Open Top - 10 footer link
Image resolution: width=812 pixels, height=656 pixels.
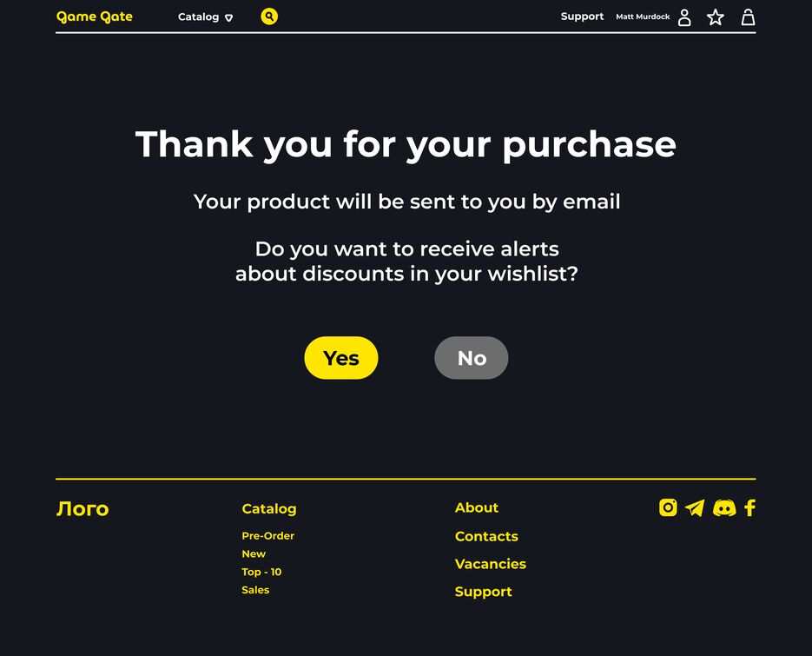pyautogui.click(x=261, y=572)
